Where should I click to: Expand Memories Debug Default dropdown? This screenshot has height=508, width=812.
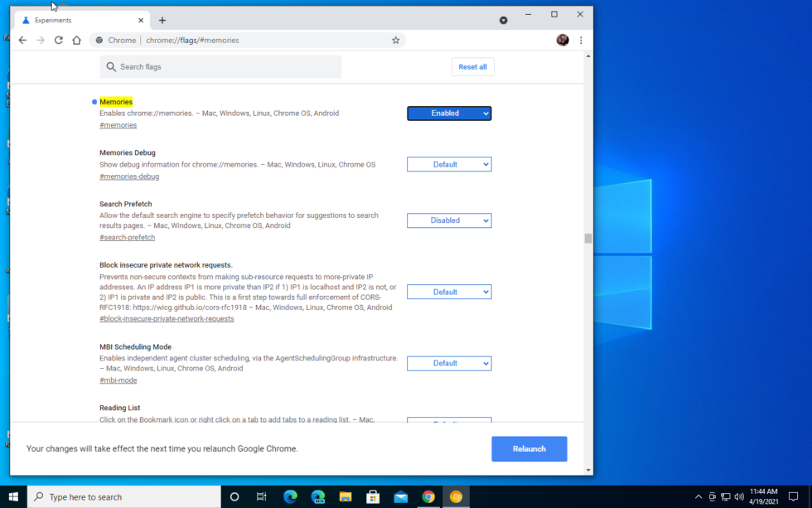click(x=449, y=165)
